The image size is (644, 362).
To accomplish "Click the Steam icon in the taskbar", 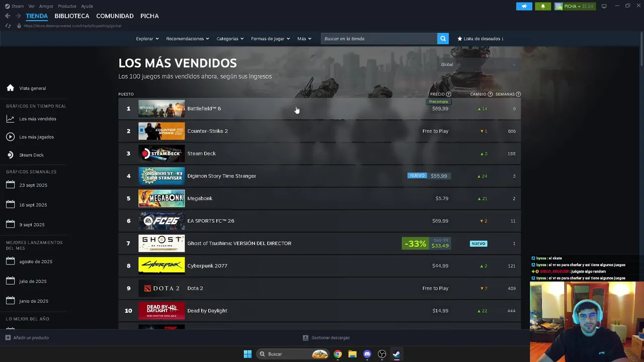I will [396, 354].
